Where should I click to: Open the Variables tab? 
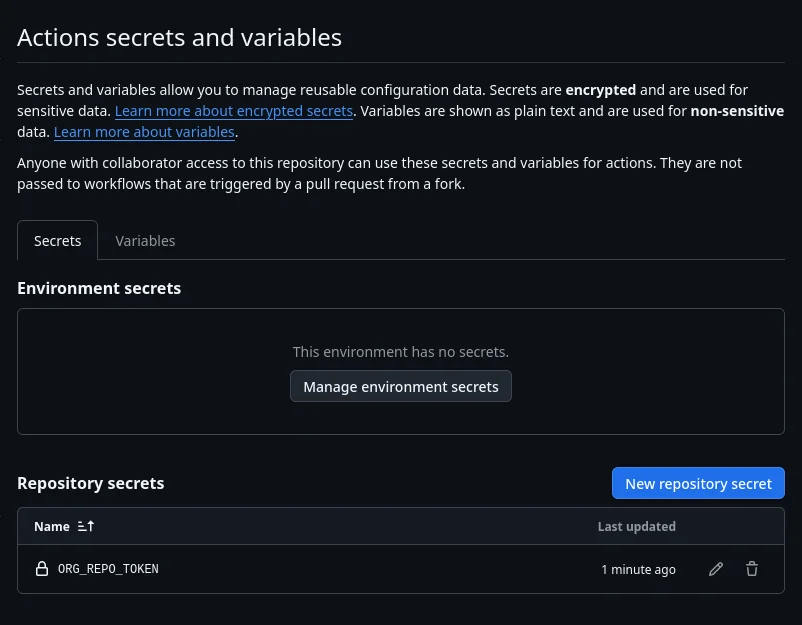click(145, 240)
